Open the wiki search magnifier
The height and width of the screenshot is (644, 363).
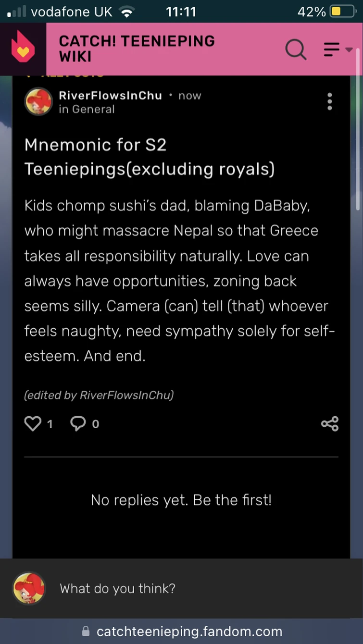pos(296,49)
